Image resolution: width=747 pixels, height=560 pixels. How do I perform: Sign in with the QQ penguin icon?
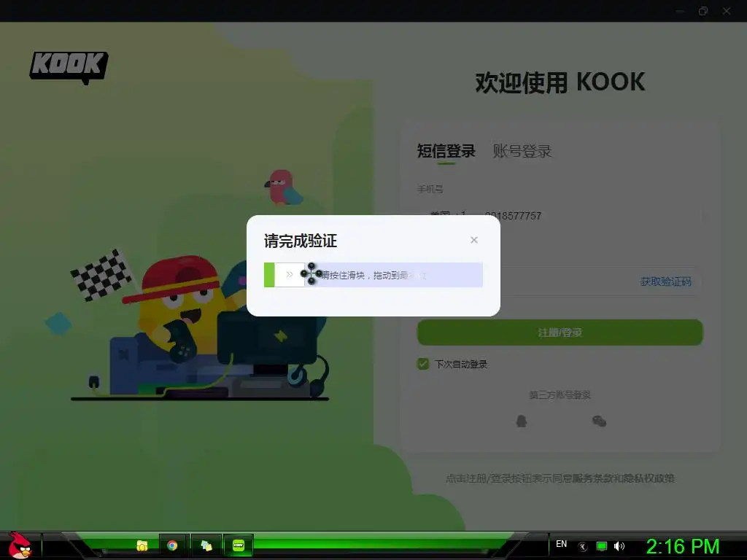[x=522, y=421]
